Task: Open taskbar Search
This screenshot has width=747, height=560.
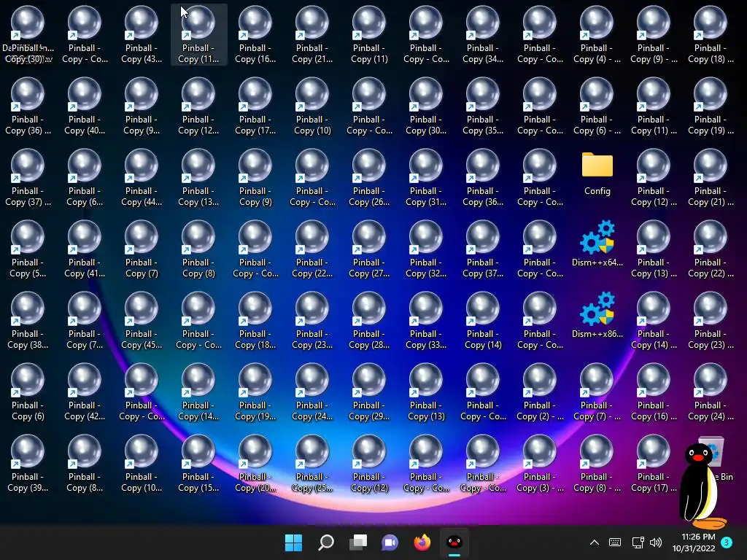Action: coord(326,542)
